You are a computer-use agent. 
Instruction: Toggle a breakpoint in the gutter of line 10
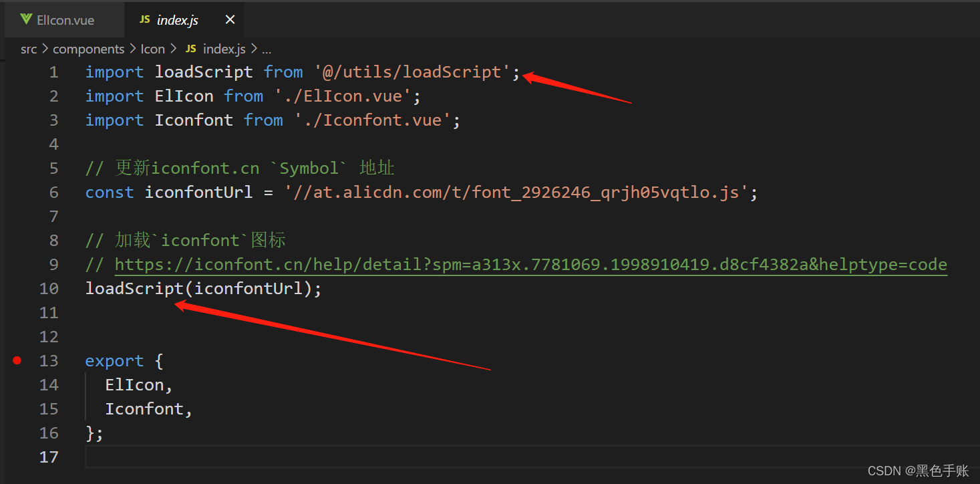(17, 288)
